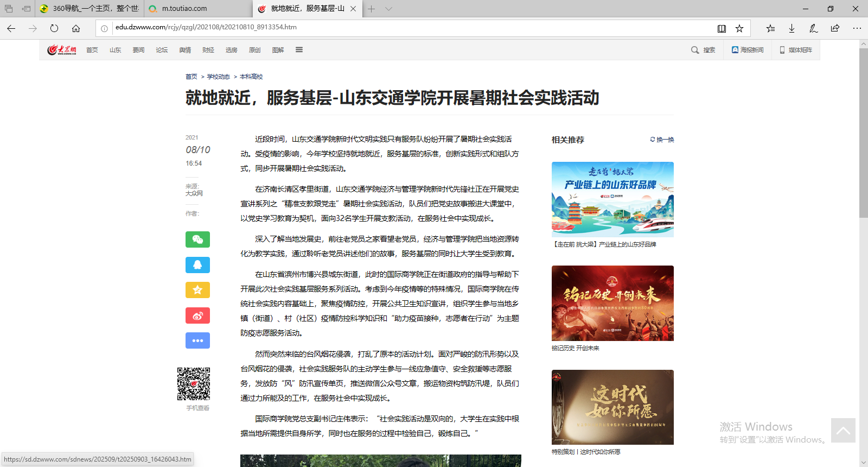The width and height of the screenshot is (868, 467).
Task: Open browser settings and more menu
Action: [x=857, y=28]
